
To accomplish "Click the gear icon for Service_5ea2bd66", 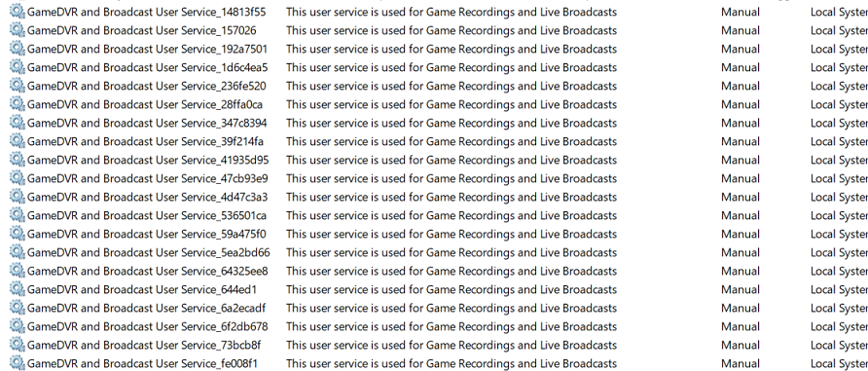I will click(18, 252).
